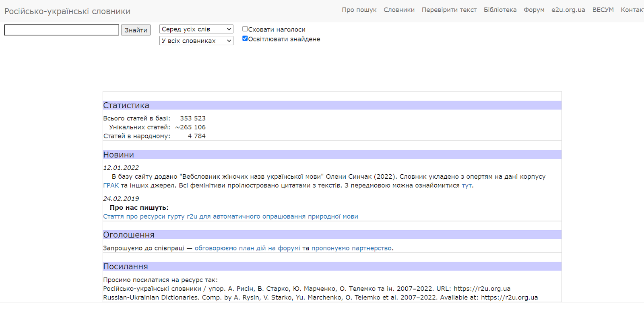Open the Форум link in navigation

click(x=534, y=10)
